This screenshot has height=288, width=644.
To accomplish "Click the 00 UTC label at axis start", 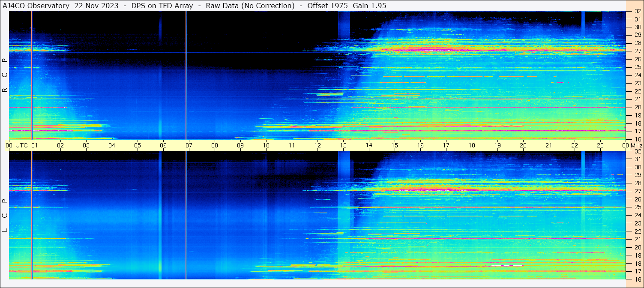I will pyautogui.click(x=17, y=145).
